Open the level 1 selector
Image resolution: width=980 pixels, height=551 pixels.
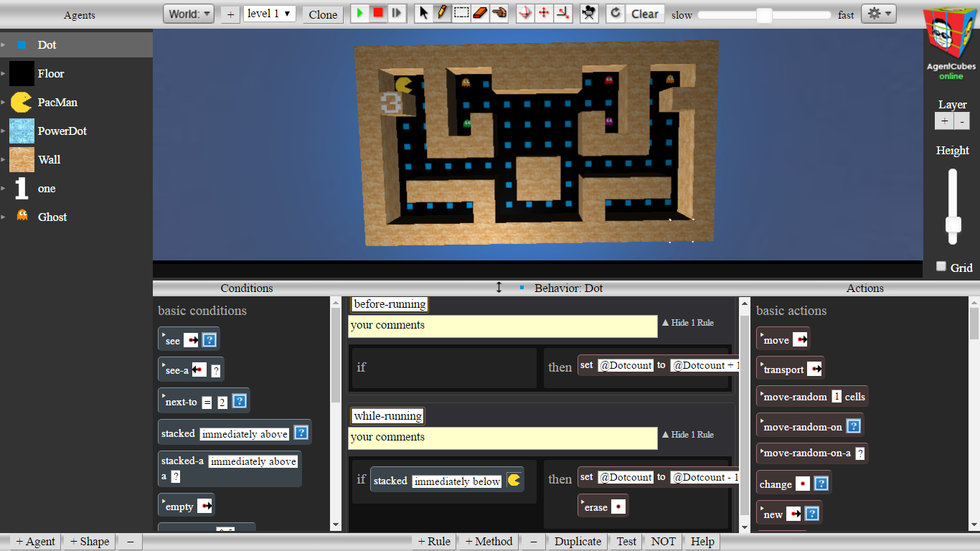coord(270,13)
